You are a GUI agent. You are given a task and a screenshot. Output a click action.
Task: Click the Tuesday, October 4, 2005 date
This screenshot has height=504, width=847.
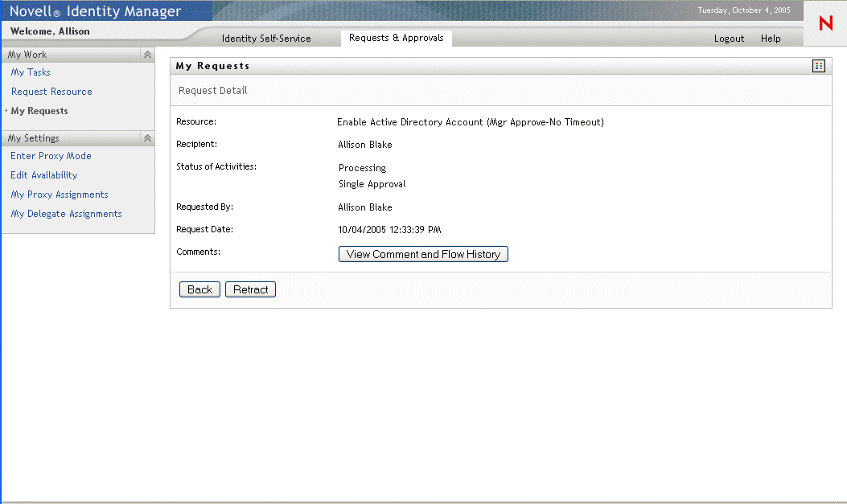744,10
